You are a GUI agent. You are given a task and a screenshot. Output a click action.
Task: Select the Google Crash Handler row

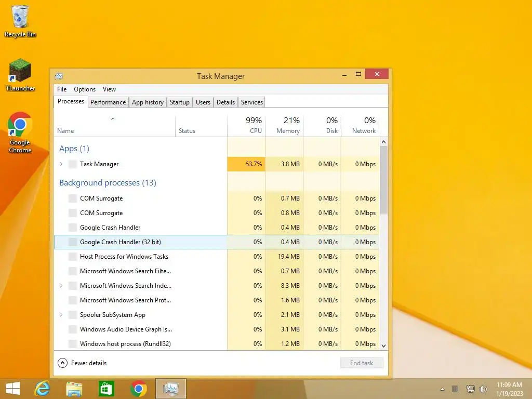tap(217, 228)
